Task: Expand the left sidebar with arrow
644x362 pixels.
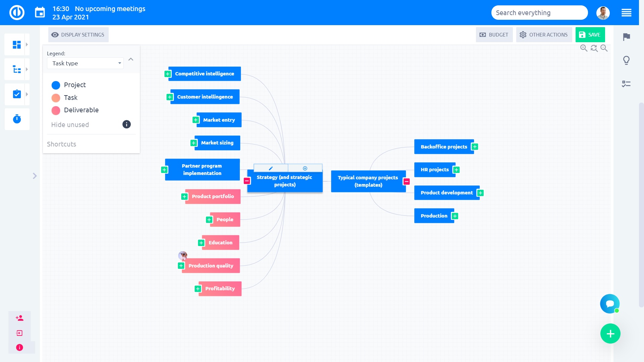Action: tap(35, 176)
